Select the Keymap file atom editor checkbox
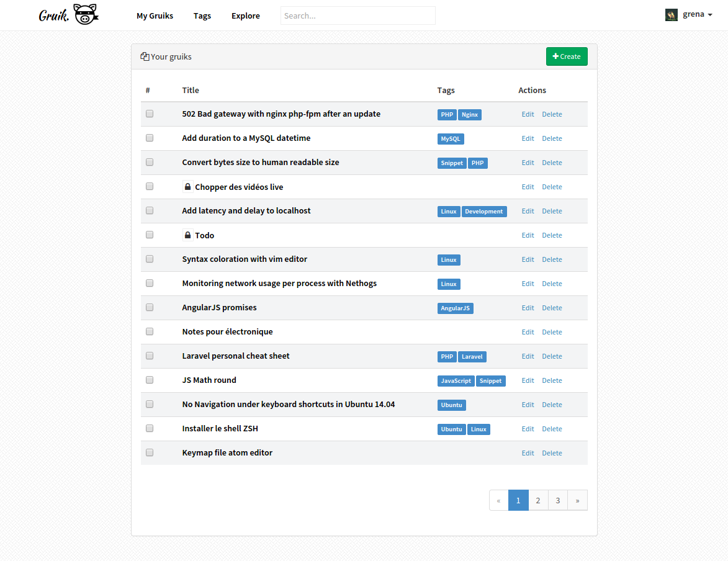This screenshot has width=728, height=561. coord(150,452)
